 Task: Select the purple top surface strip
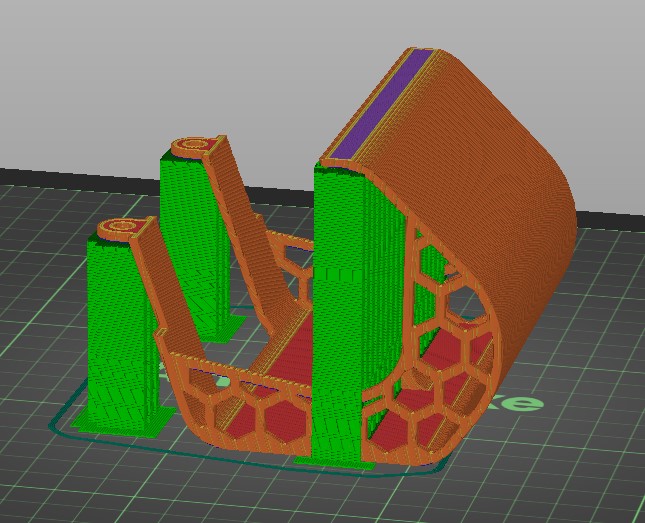tap(381, 105)
